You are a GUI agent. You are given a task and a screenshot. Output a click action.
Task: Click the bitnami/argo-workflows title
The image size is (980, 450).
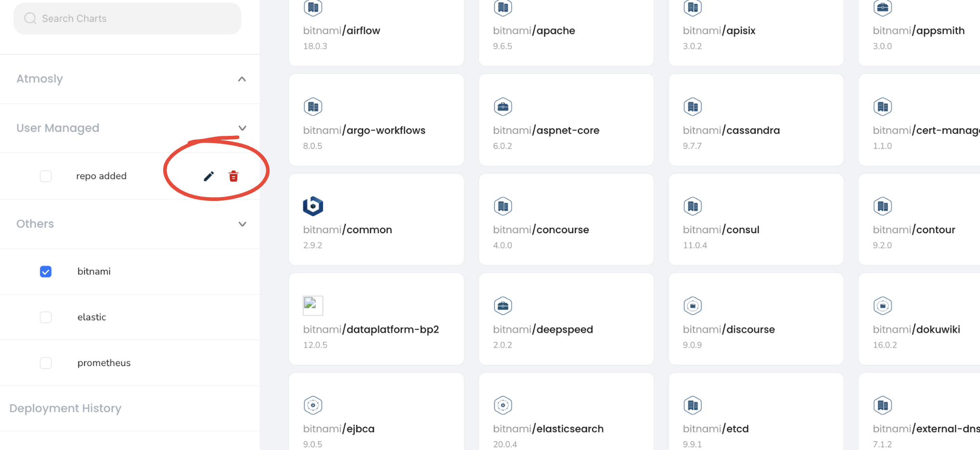click(364, 130)
